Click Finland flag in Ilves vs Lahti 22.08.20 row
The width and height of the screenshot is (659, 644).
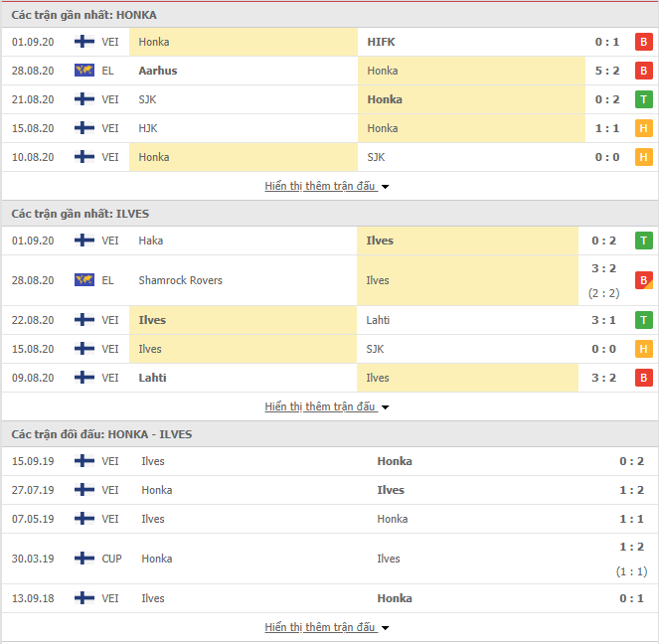pyautogui.click(x=84, y=320)
